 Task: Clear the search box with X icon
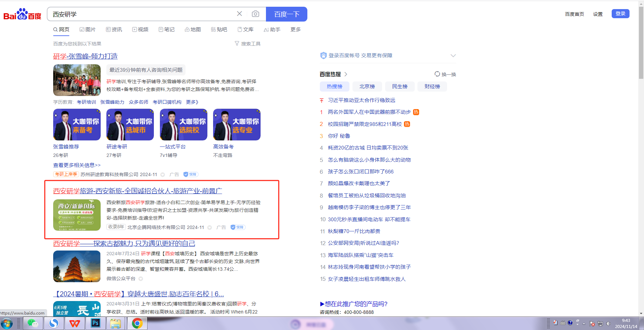click(x=239, y=14)
